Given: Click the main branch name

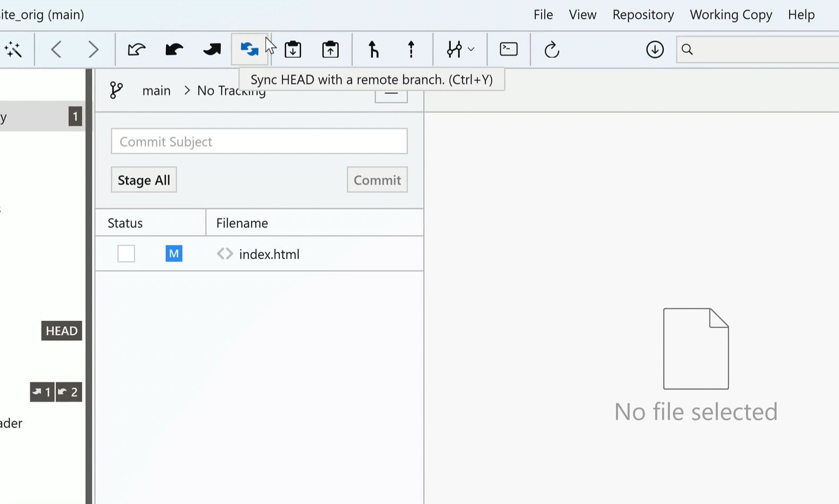Looking at the screenshot, I should (x=156, y=91).
